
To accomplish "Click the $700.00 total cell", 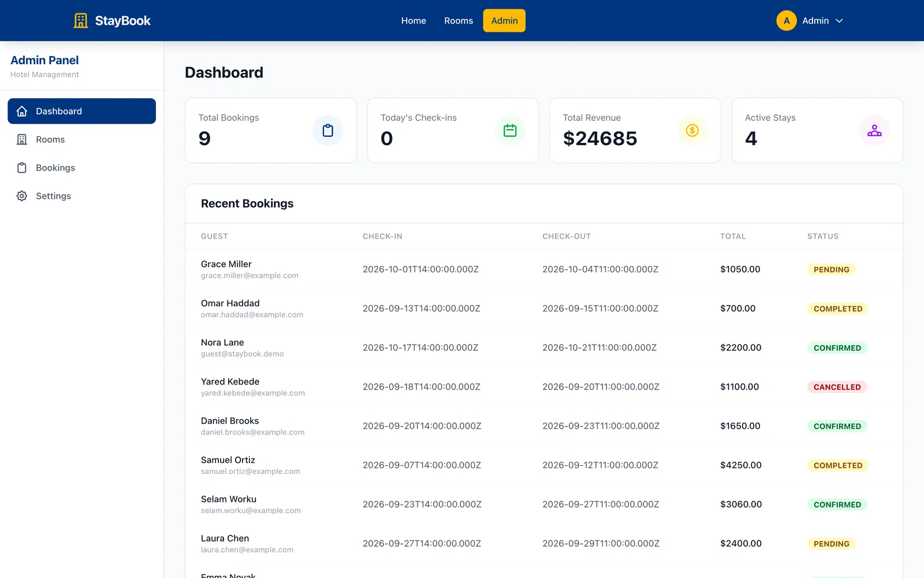I will (738, 309).
